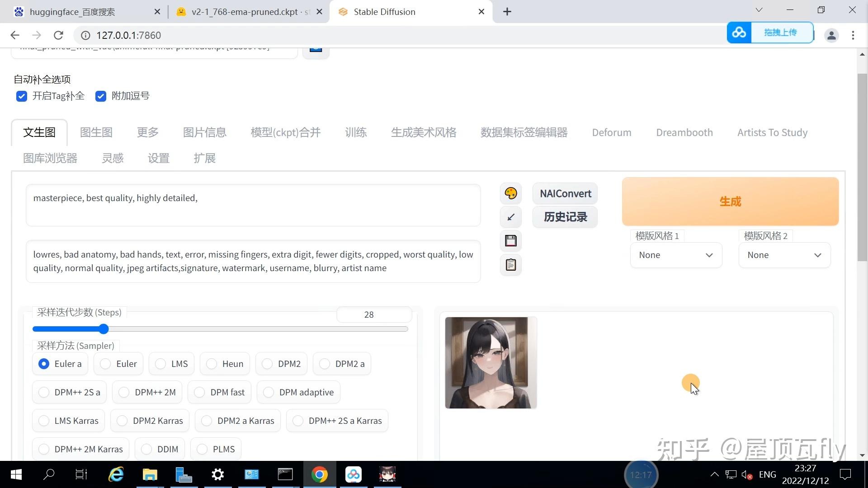The image size is (868, 488).
Task: Open 历史记录 history button
Action: (565, 217)
